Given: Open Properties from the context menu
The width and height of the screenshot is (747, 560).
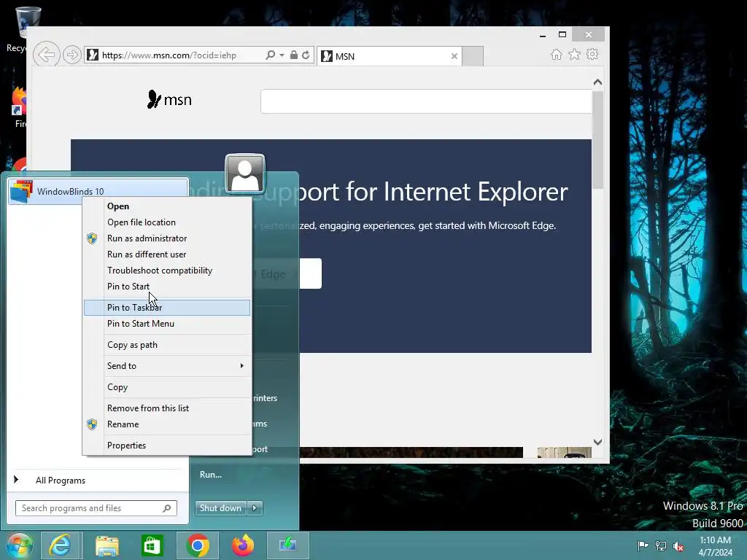Looking at the screenshot, I should pyautogui.click(x=167, y=446).
